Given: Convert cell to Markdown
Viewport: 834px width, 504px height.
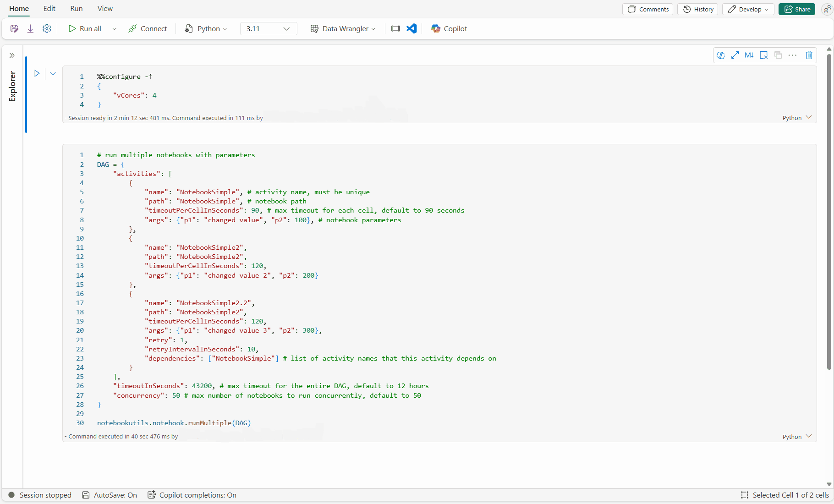Looking at the screenshot, I should tap(749, 55).
